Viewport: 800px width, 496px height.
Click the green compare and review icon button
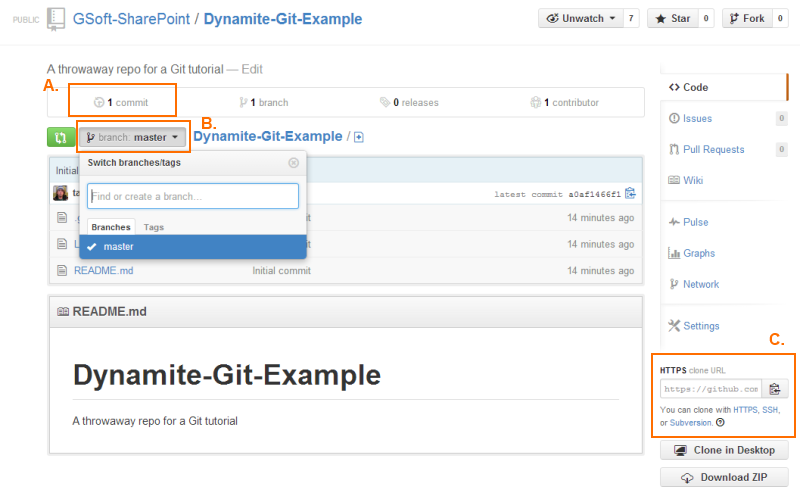(x=61, y=137)
